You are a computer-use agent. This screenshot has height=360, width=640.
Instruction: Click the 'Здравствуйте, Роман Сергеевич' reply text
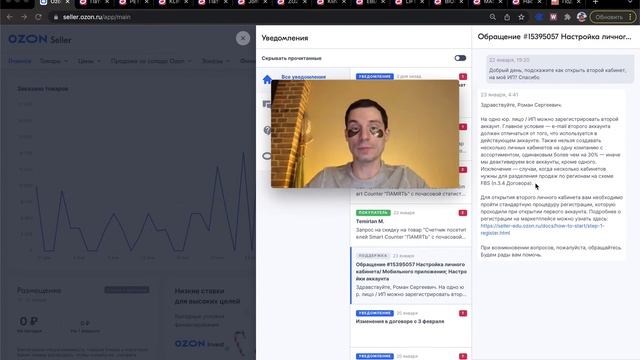(x=521, y=105)
